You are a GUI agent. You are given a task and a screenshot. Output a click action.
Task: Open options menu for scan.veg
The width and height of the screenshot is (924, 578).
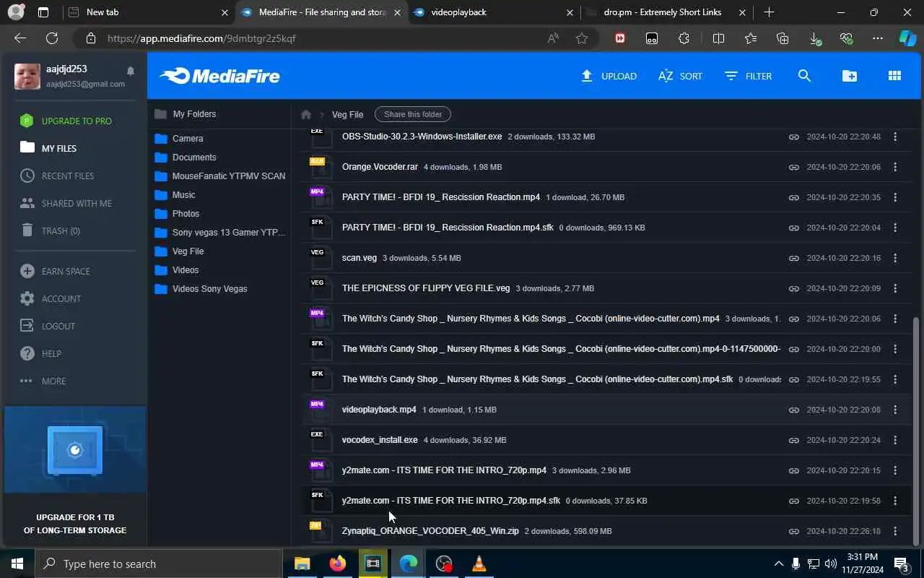(x=895, y=258)
